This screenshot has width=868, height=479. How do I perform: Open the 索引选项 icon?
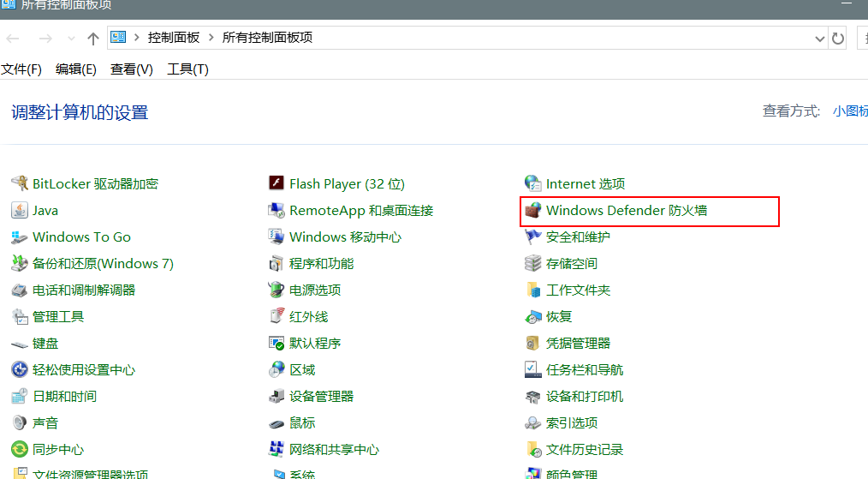tap(533, 423)
